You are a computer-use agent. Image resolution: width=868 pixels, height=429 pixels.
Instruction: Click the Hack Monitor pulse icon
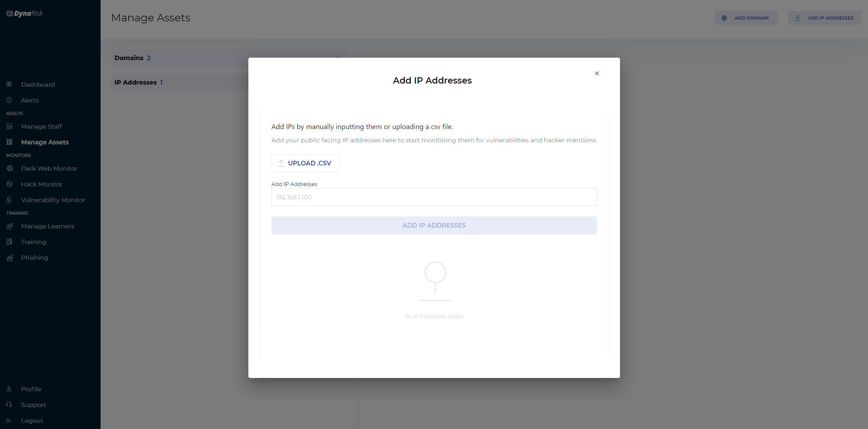pos(9,184)
